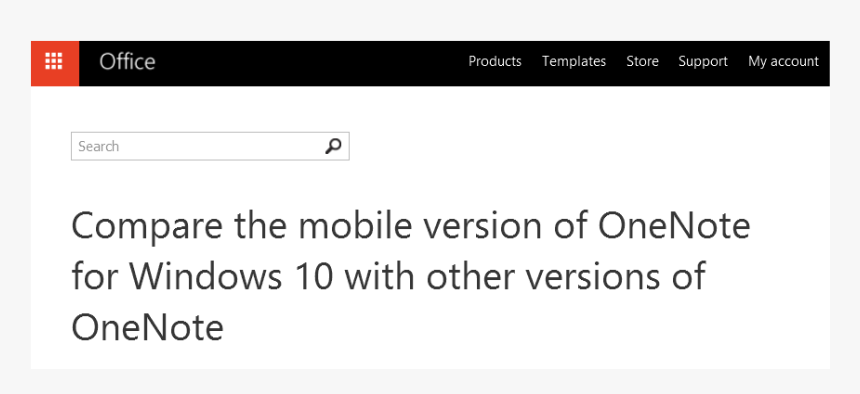
Task: Click the Search placeholder text
Action: pos(99,147)
